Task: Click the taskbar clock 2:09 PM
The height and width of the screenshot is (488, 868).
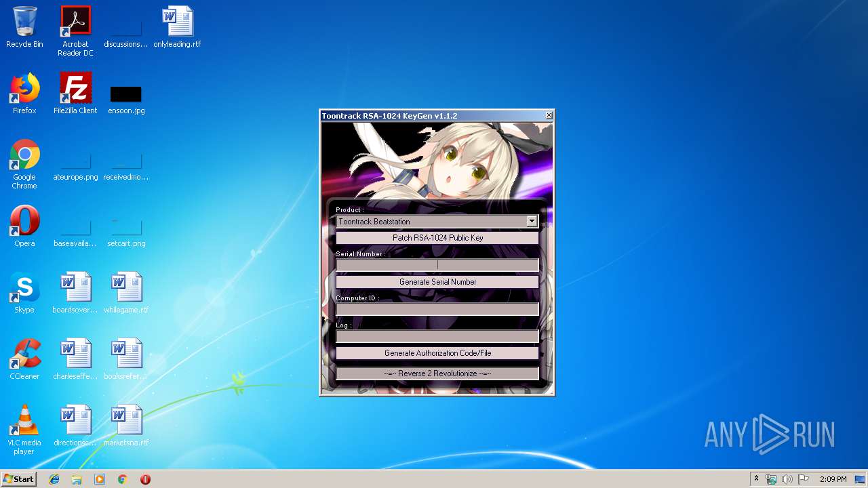Action: tap(833, 479)
